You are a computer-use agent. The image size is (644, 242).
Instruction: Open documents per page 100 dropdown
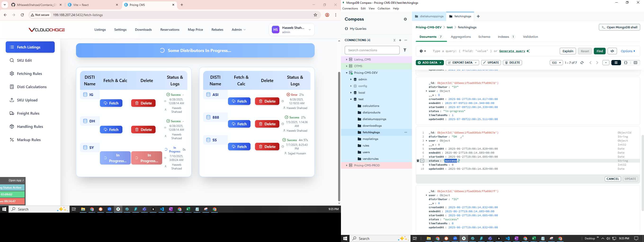click(x=556, y=63)
